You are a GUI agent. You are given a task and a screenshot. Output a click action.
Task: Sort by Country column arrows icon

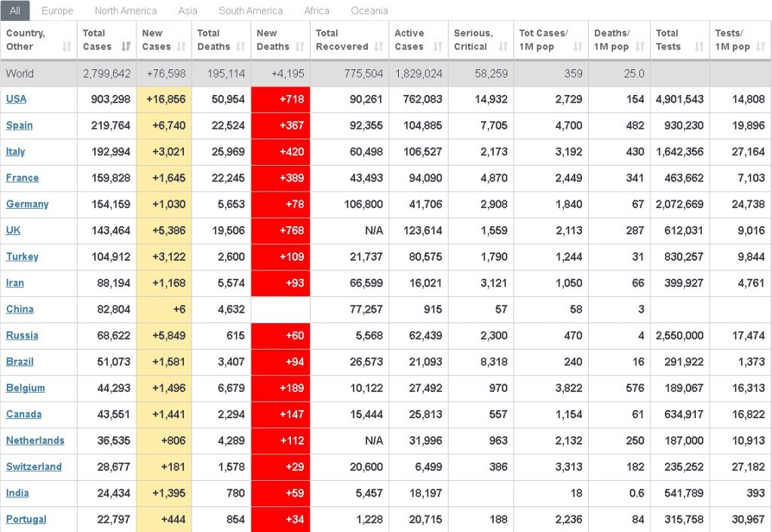[67, 47]
